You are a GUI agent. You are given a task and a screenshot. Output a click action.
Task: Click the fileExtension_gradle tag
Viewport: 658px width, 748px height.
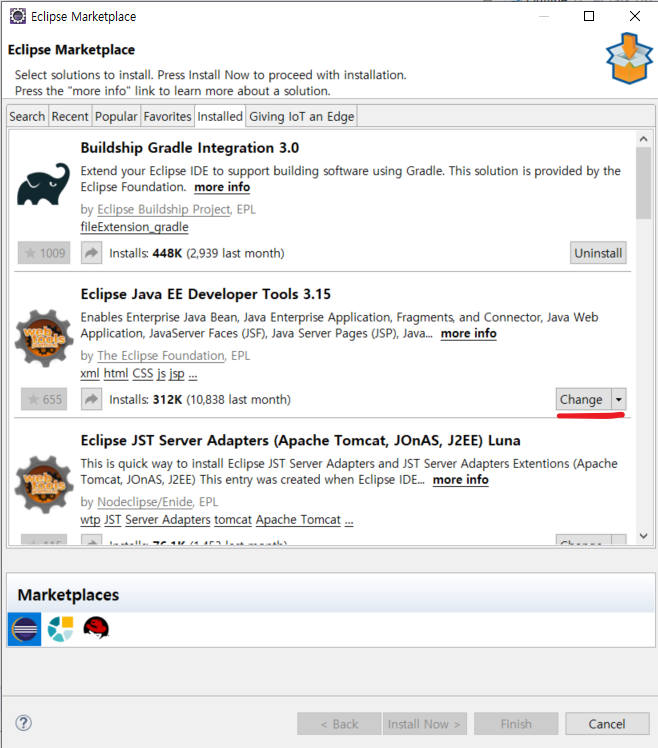(135, 227)
